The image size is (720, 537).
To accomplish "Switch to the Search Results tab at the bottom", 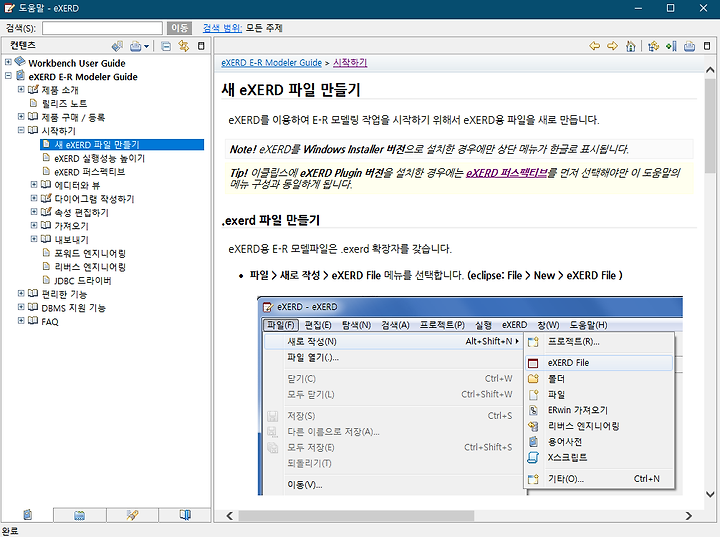I will pos(132,514).
